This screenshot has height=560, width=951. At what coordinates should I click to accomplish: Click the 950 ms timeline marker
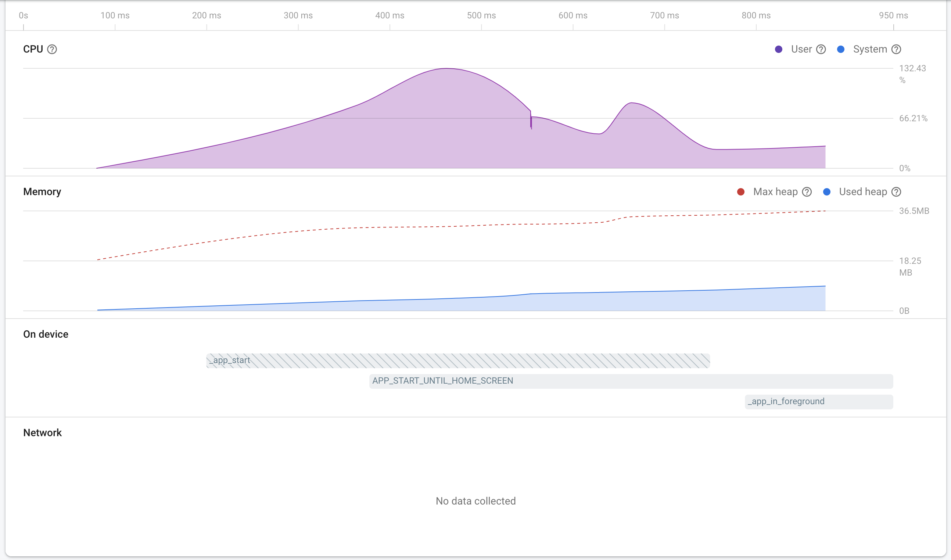(893, 16)
